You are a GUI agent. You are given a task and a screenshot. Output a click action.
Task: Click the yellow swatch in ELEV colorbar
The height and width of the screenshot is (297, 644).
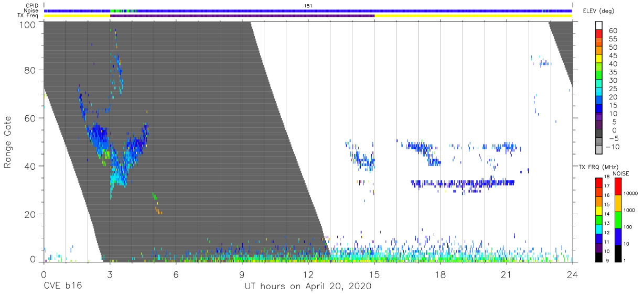pyautogui.click(x=599, y=59)
